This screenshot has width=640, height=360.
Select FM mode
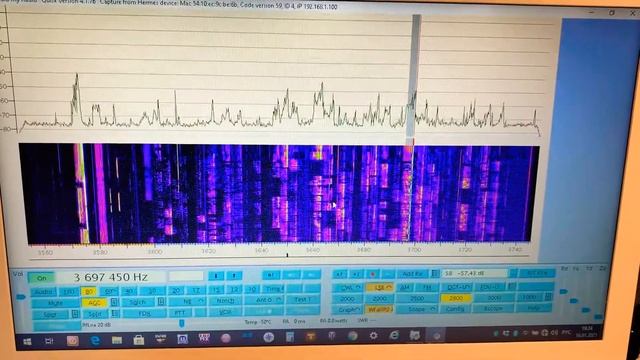[x=427, y=287]
